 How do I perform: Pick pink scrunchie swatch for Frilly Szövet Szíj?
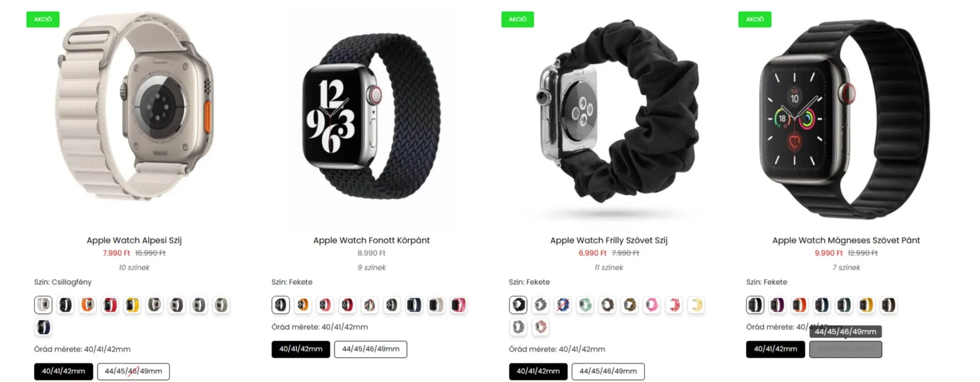pos(652,305)
